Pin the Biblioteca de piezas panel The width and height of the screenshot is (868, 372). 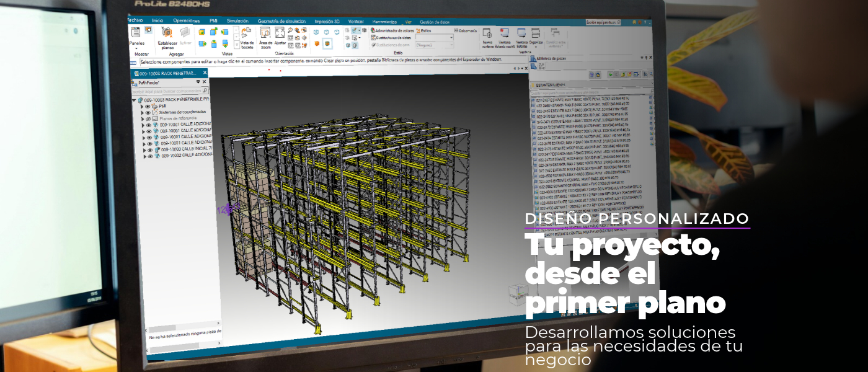point(646,58)
